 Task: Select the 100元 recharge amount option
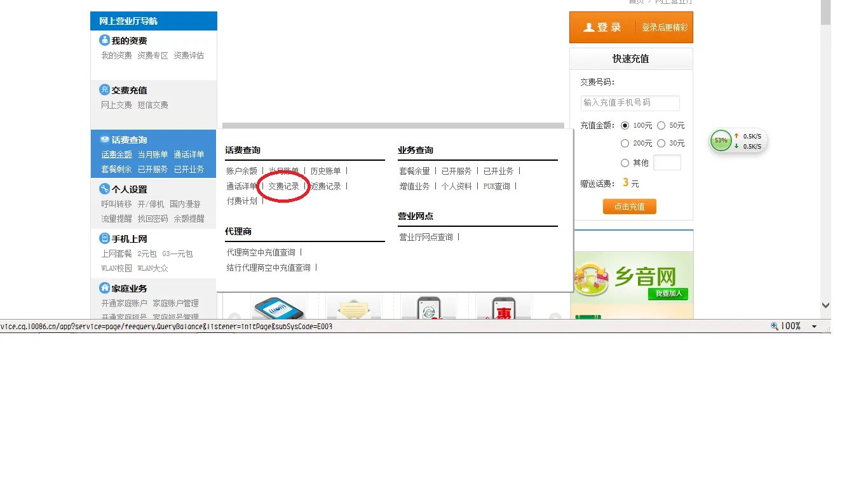click(x=625, y=125)
